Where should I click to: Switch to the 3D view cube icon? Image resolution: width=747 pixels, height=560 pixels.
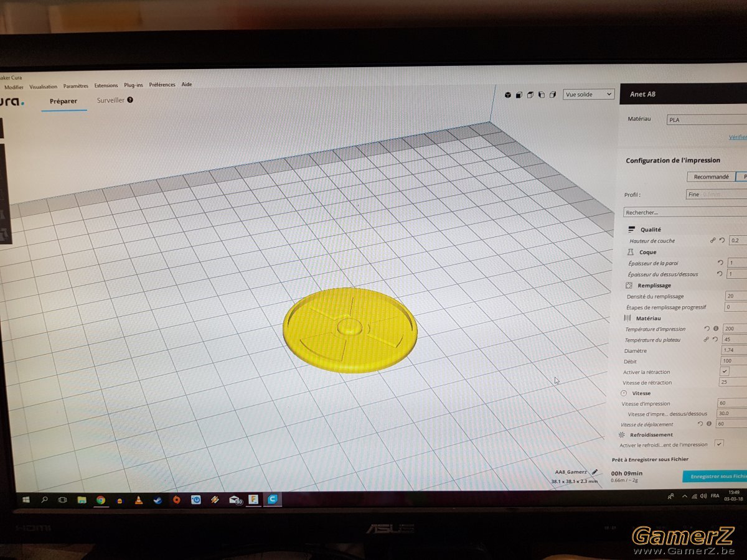pos(508,95)
